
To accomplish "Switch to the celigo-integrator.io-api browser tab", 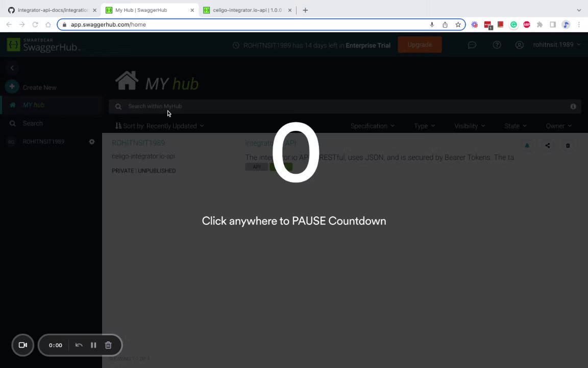I will (248, 10).
